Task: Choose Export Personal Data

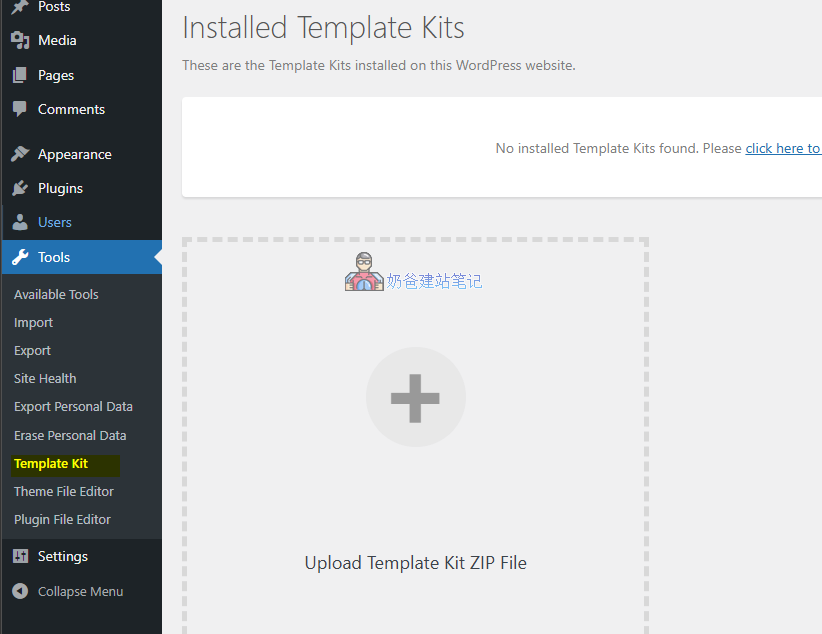Action: [x=73, y=406]
